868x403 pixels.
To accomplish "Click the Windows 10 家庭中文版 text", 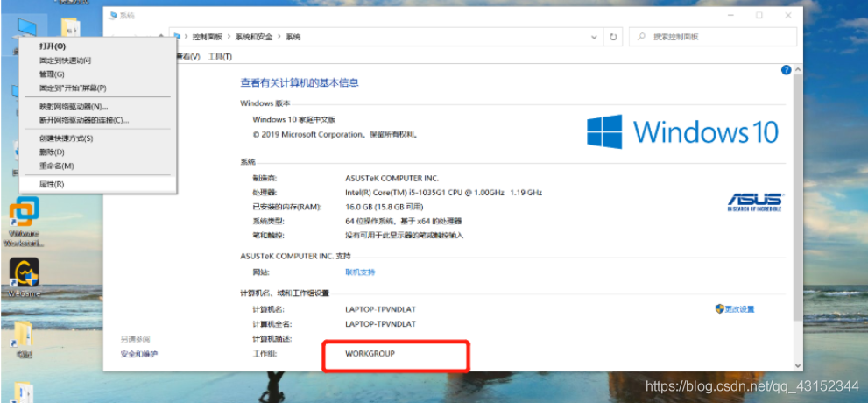I will click(294, 119).
